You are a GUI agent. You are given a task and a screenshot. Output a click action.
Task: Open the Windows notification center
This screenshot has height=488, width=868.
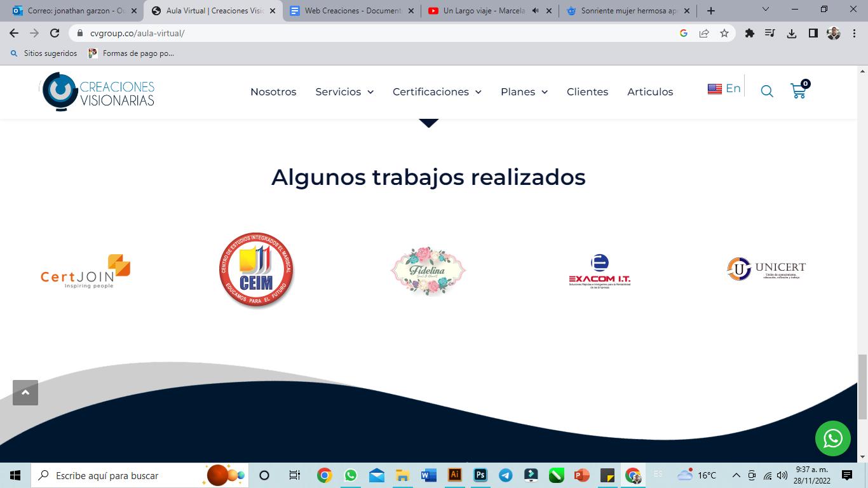click(x=847, y=475)
